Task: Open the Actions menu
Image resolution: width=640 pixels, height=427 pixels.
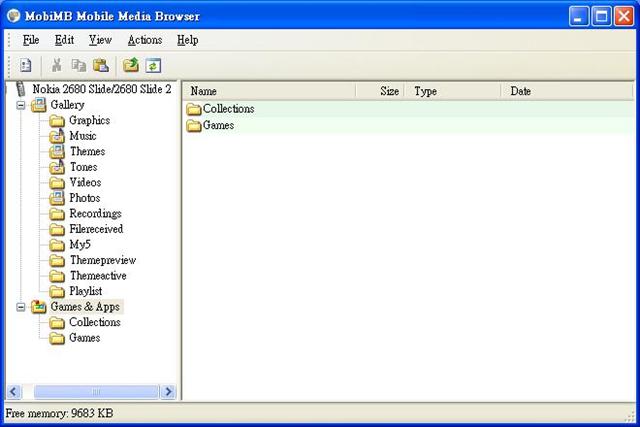Action: [x=145, y=40]
